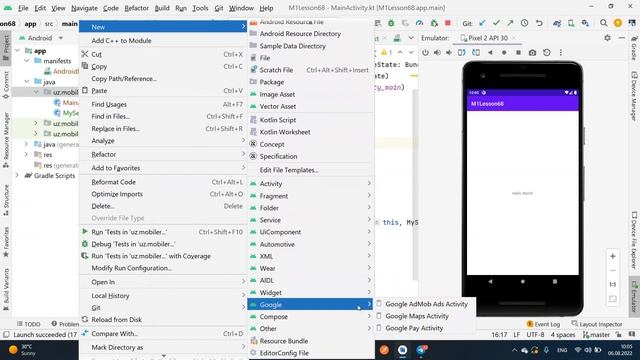Select Reformat Code
The image size is (640, 360).
coord(163,182)
